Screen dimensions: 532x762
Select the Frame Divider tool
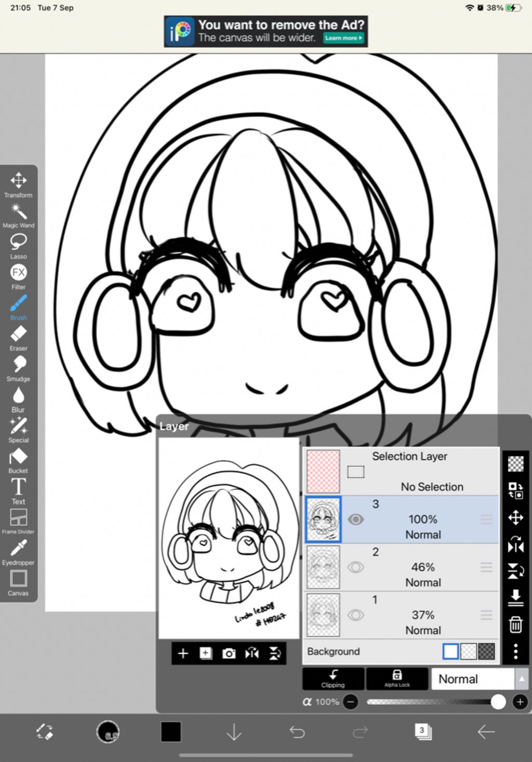[18, 522]
